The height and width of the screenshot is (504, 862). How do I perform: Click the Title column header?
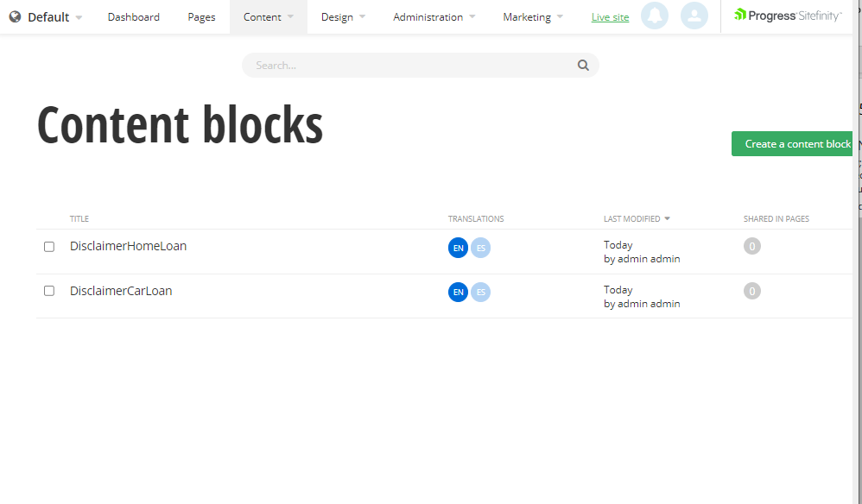pyautogui.click(x=79, y=218)
